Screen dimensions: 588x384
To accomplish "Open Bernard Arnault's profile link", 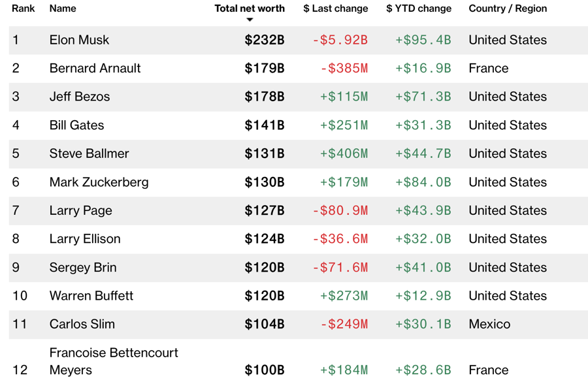I will (x=95, y=68).
